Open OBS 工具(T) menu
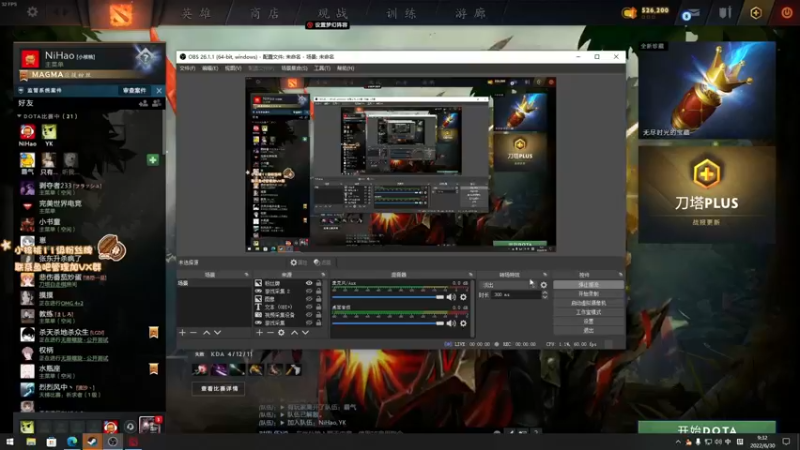Viewport: 800px width, 450px height. point(322,68)
